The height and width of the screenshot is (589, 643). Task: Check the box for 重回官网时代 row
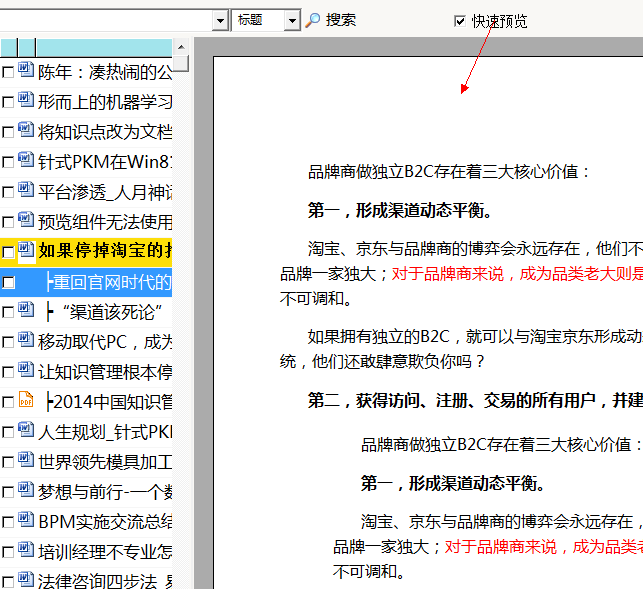(x=8, y=283)
